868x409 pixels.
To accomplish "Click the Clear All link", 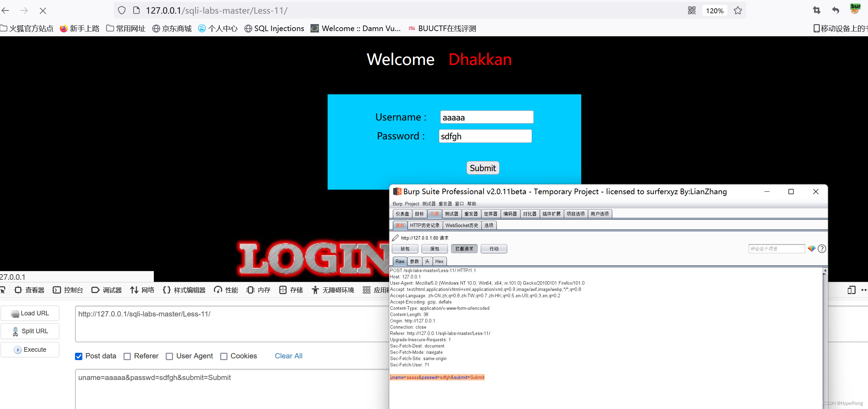I will [x=289, y=356].
